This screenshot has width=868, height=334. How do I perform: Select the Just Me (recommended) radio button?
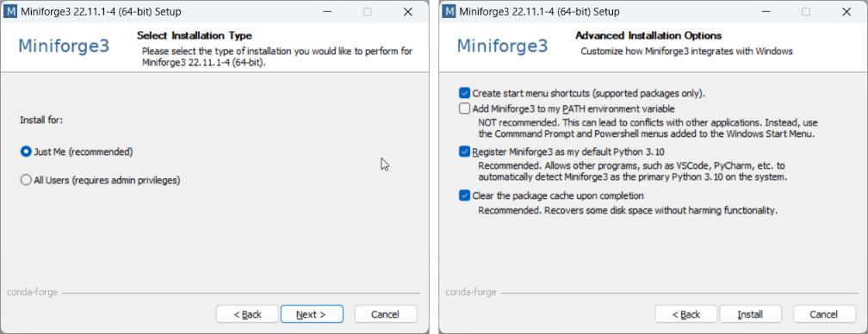click(26, 152)
